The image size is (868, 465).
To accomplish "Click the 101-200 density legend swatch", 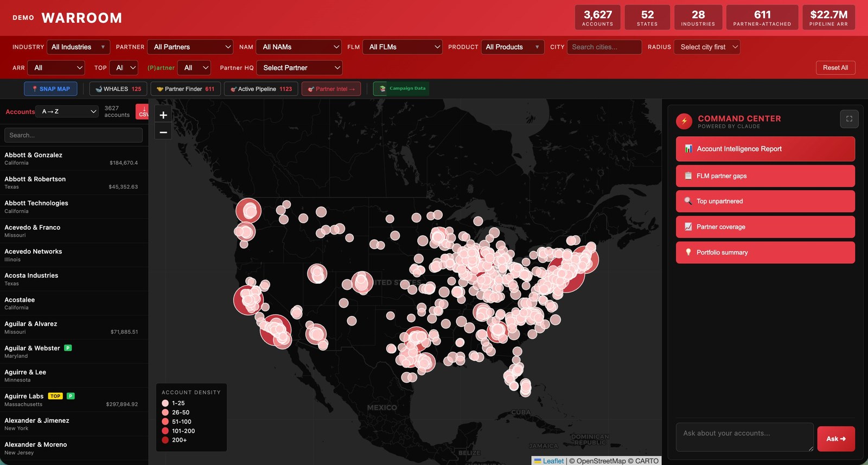I will click(x=165, y=431).
